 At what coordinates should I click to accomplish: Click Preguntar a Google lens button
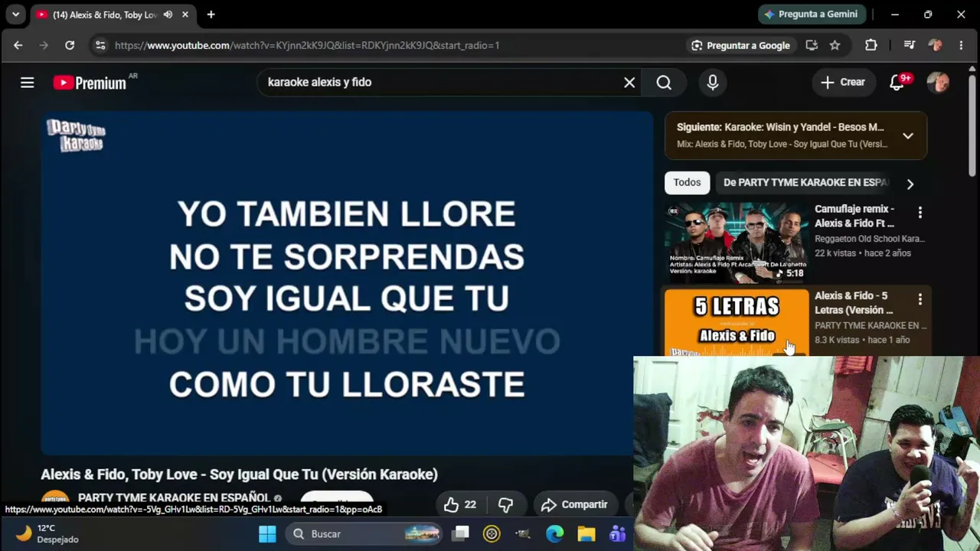tap(740, 45)
